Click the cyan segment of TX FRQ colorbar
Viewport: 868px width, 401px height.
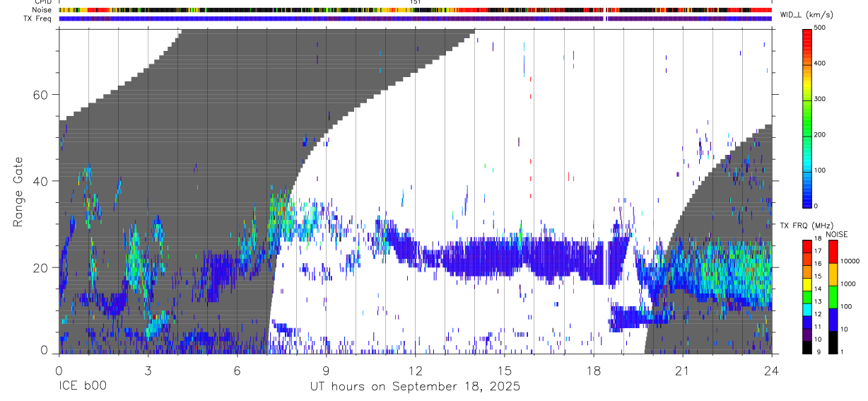807,310
